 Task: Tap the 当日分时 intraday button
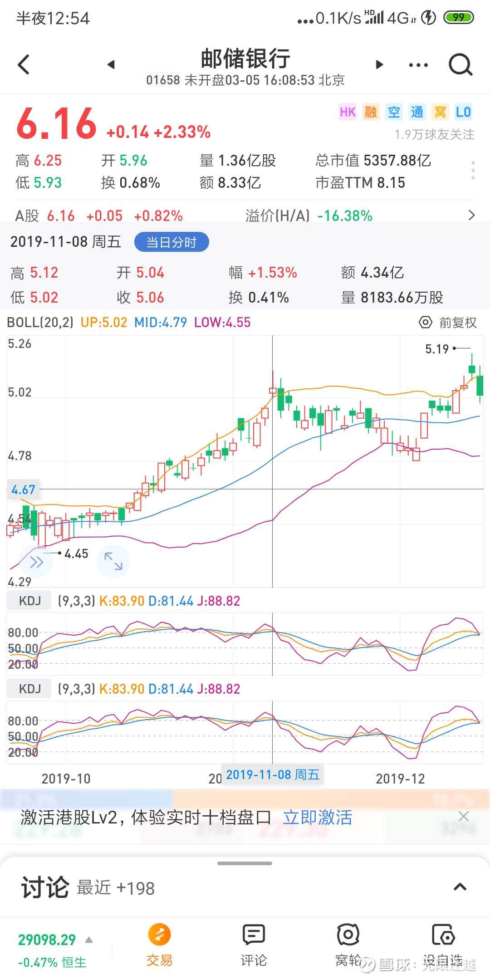[171, 242]
